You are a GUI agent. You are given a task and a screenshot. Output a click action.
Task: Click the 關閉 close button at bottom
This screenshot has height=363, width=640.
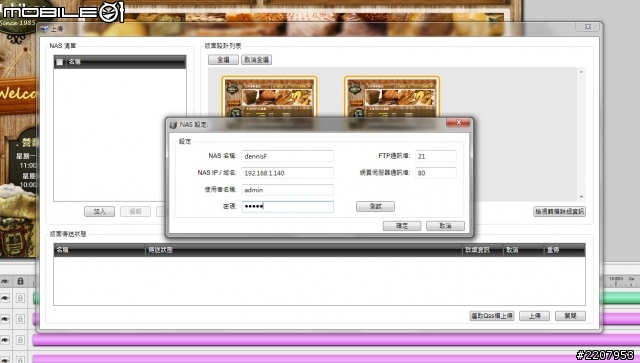click(570, 316)
